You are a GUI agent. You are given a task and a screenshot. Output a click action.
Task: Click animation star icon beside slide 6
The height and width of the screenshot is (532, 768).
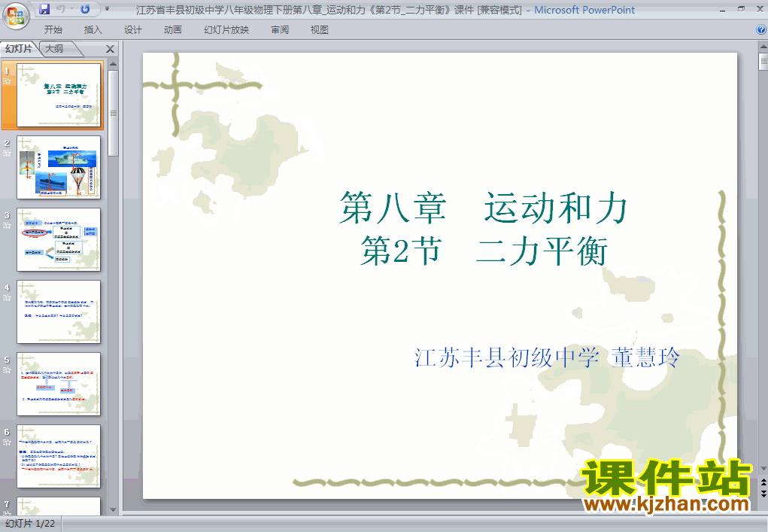7,442
